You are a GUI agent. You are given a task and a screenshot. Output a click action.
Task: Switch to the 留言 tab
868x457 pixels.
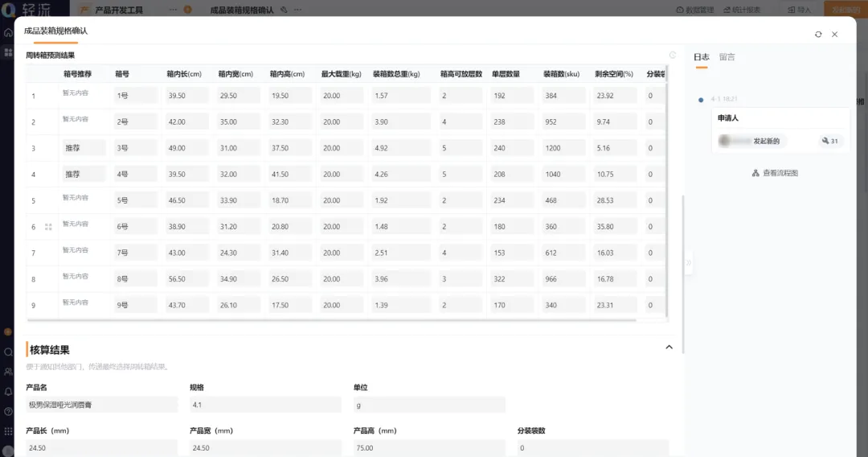click(x=727, y=57)
